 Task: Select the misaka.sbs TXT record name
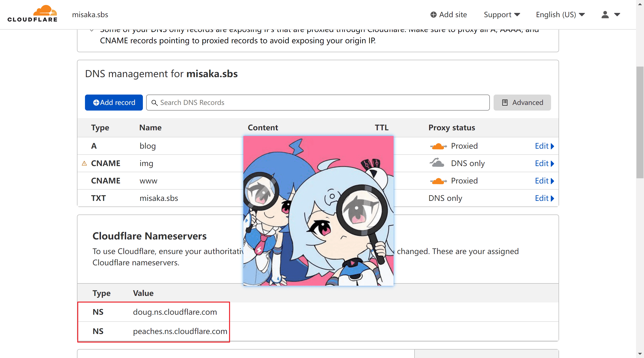click(159, 198)
